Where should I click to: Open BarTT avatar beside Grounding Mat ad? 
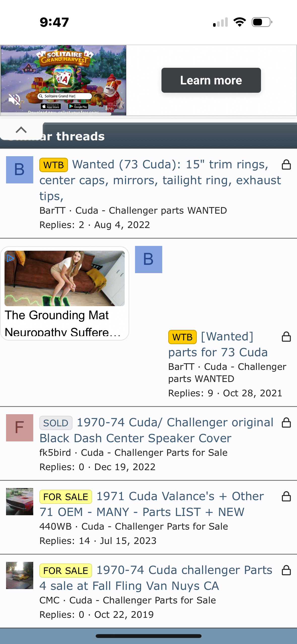pos(149,259)
